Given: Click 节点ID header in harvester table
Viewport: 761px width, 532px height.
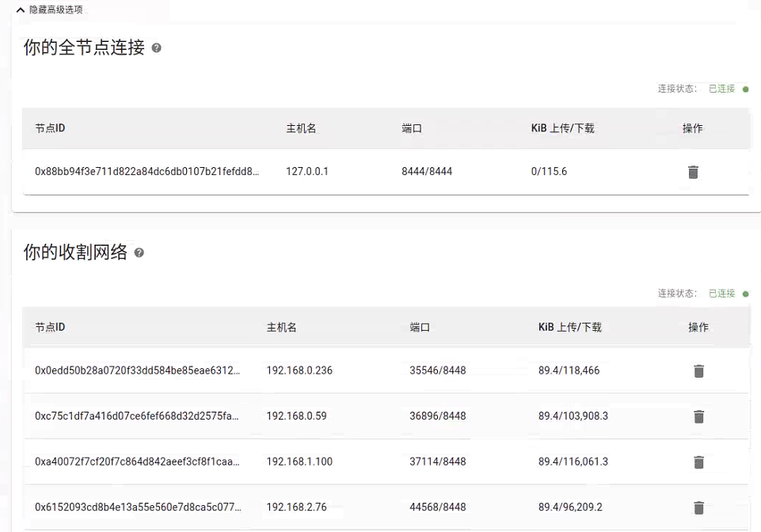Looking at the screenshot, I should pyautogui.click(x=50, y=327).
